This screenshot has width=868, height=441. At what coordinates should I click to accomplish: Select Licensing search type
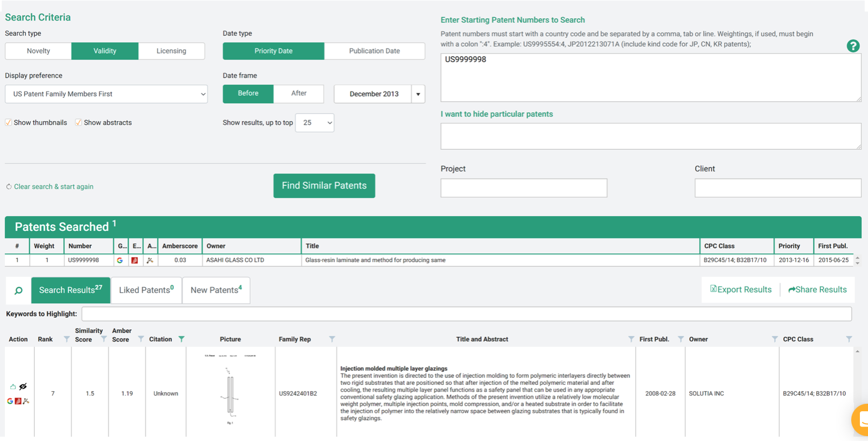(x=171, y=51)
